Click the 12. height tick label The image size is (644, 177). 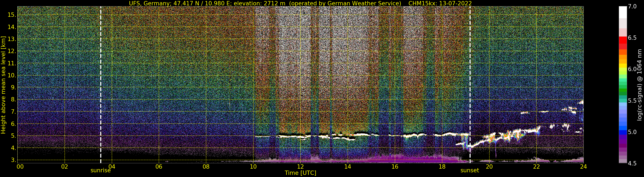click(12, 51)
